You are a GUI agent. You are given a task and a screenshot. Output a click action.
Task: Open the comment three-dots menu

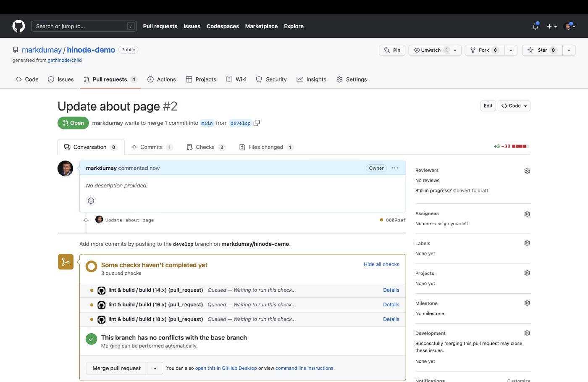coord(395,168)
